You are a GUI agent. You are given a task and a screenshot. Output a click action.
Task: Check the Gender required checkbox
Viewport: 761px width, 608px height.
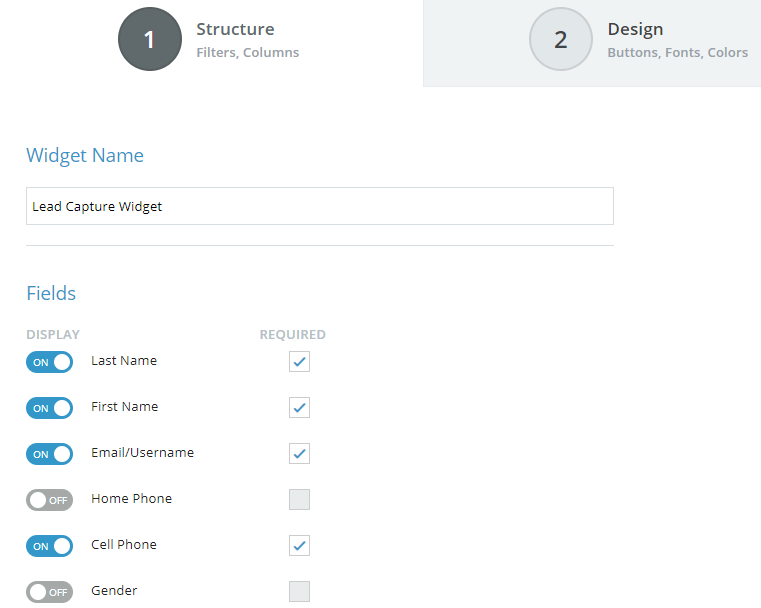point(299,592)
